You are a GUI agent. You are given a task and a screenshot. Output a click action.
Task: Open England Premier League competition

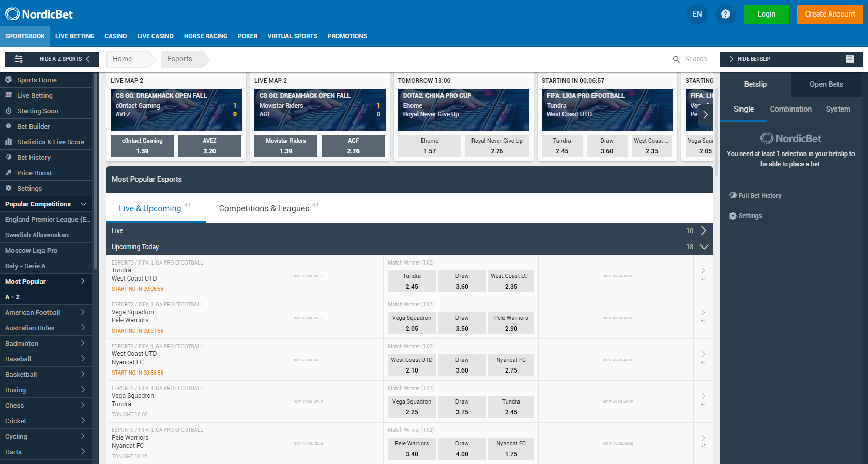click(45, 219)
